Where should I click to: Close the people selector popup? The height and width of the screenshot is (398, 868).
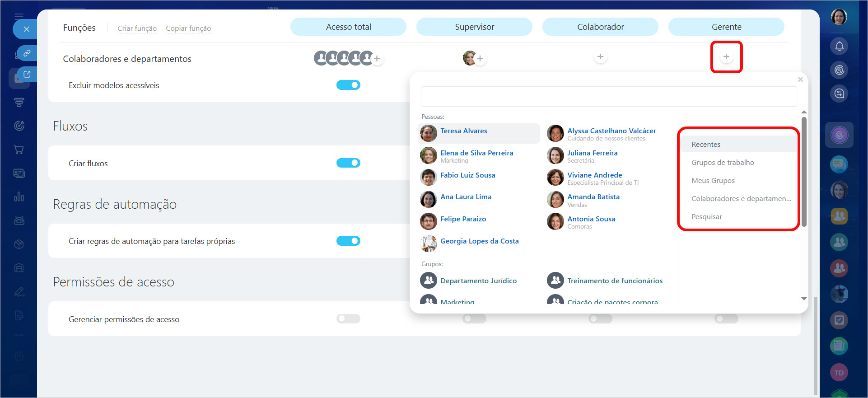point(800,80)
